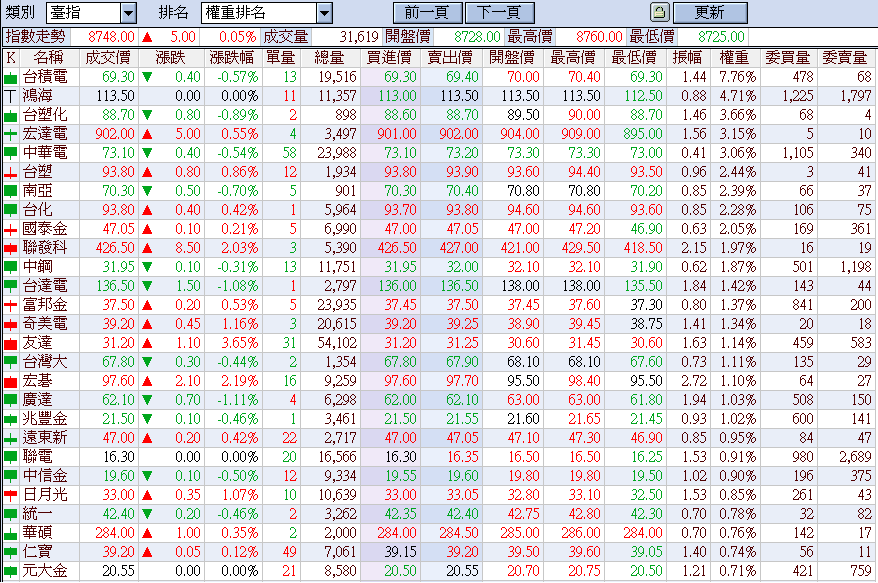Click the index value 8748.00

(x=111, y=37)
